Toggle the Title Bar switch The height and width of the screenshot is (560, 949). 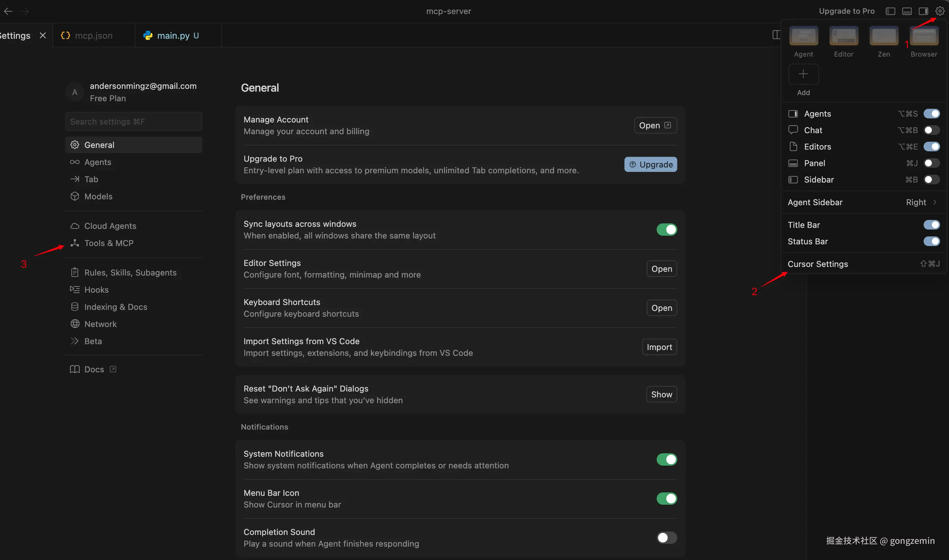pos(932,225)
